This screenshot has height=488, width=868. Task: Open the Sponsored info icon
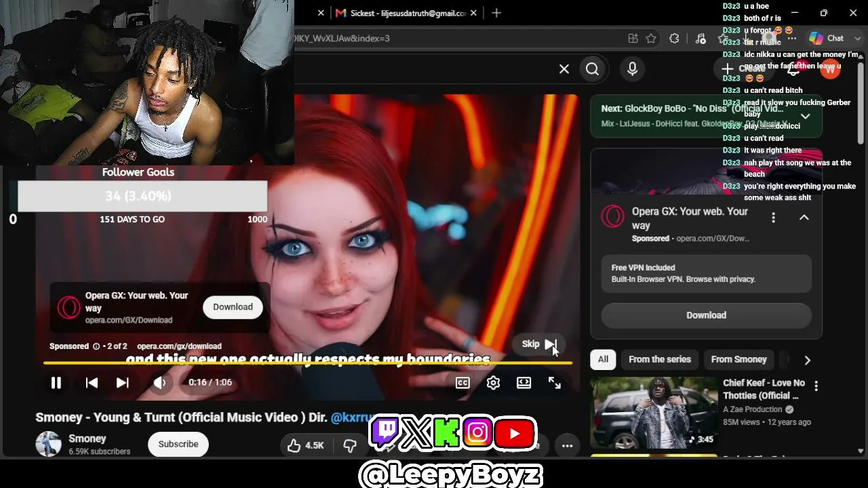(x=96, y=346)
